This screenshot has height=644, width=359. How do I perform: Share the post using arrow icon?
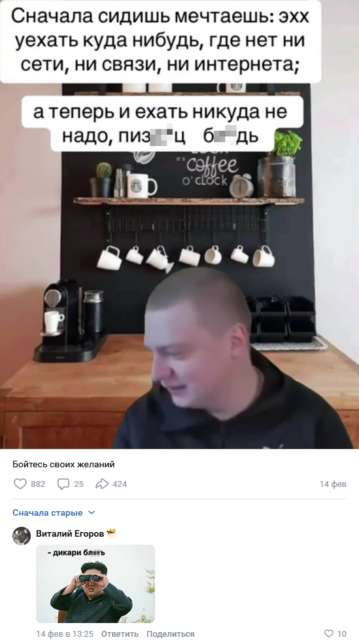(101, 484)
